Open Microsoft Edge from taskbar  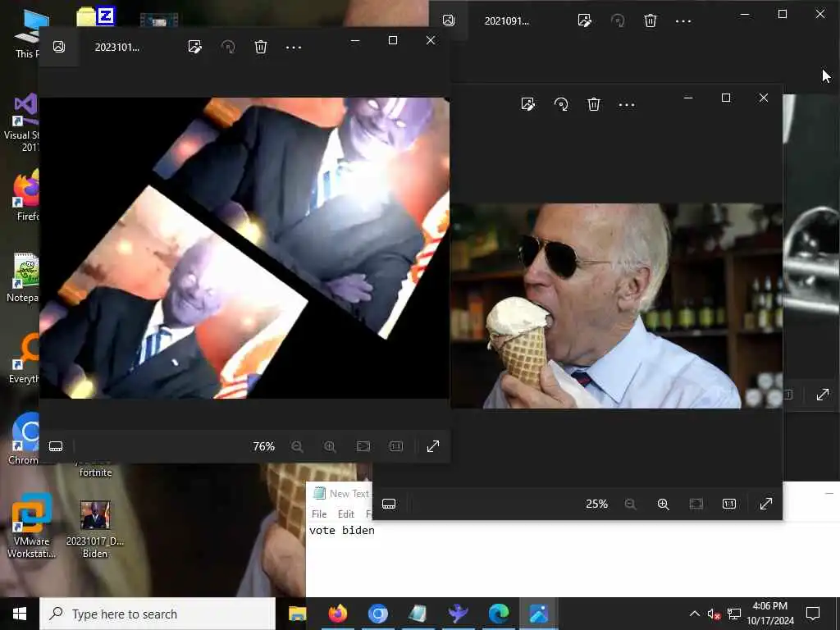tap(498, 614)
